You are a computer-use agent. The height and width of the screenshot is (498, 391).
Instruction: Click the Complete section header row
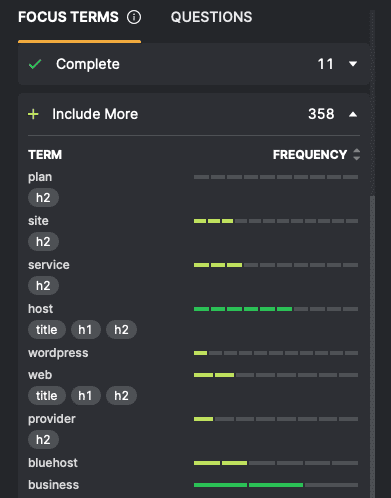pyautogui.click(x=194, y=64)
